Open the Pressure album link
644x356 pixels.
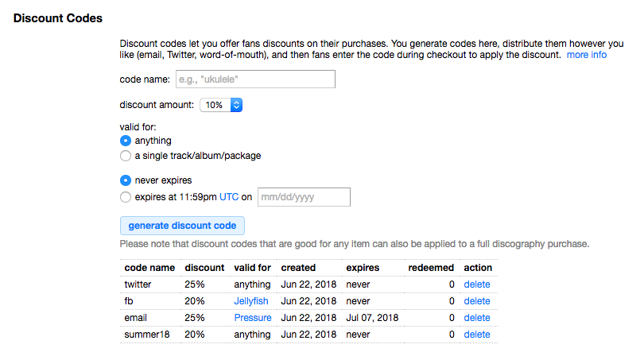[253, 318]
